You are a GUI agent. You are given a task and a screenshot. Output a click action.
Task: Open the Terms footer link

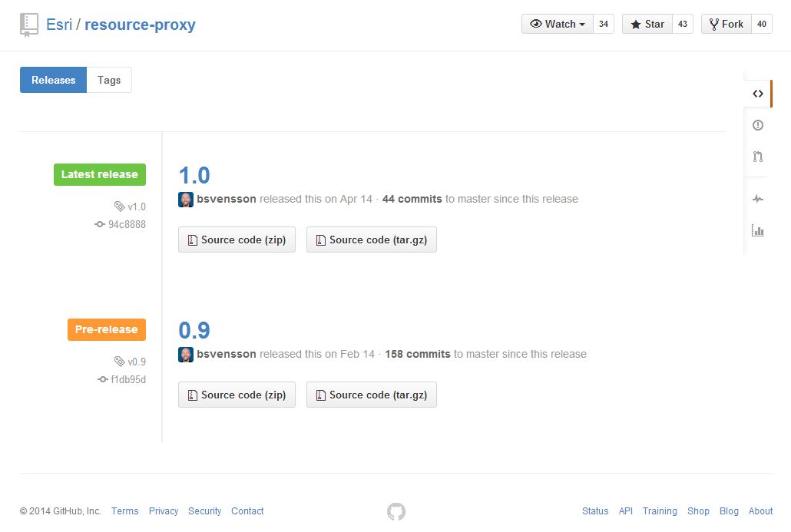click(124, 511)
